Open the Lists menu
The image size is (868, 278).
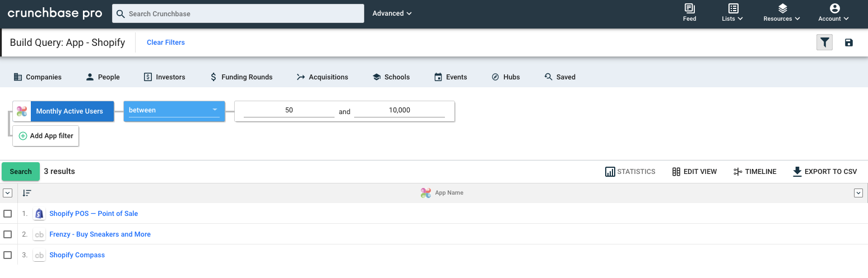pyautogui.click(x=733, y=13)
